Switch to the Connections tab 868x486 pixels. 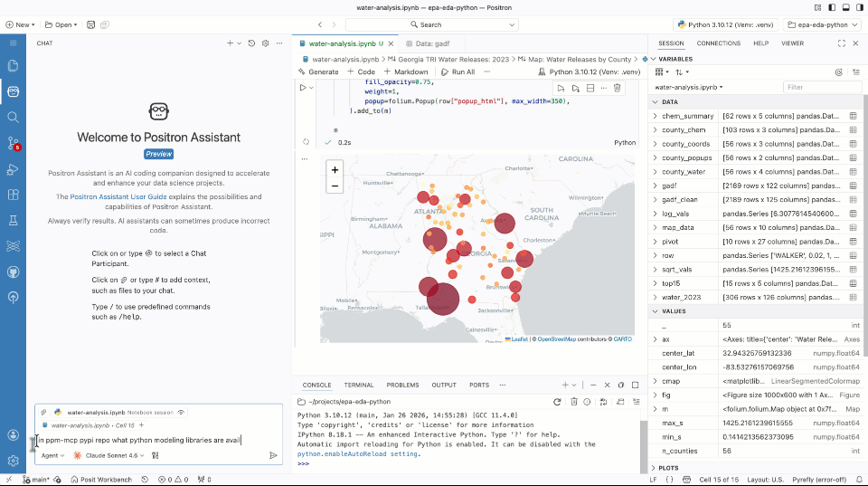tap(718, 43)
